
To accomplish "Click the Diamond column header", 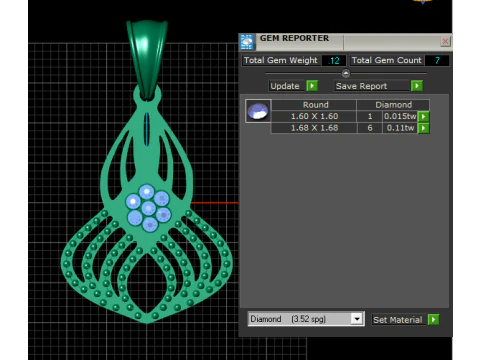I will click(393, 105).
